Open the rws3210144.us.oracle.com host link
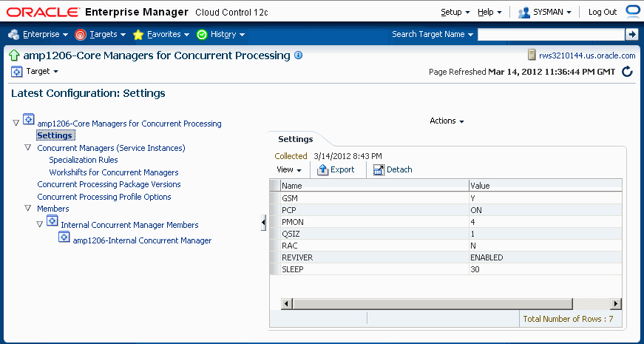The height and width of the screenshot is (344, 644). (x=587, y=55)
